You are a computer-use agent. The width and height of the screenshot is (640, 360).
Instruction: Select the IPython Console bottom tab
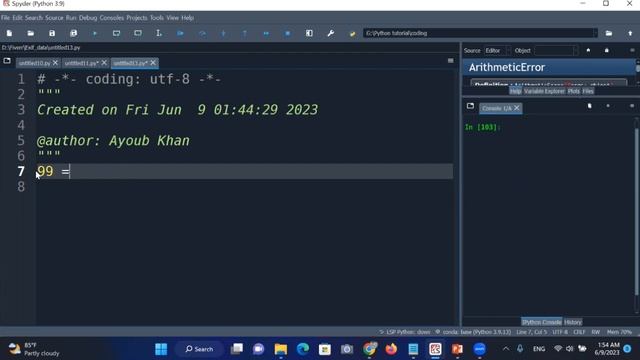pos(541,322)
